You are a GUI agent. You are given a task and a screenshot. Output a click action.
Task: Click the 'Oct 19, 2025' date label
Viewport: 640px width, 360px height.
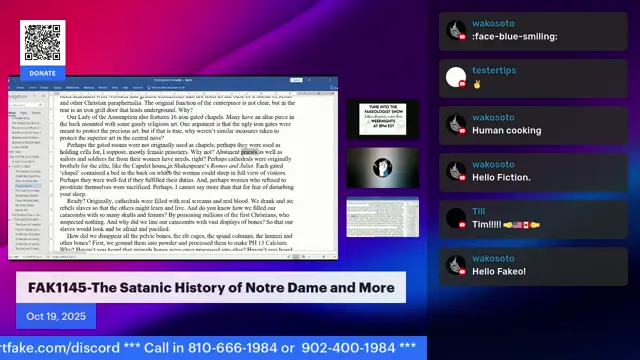56,316
